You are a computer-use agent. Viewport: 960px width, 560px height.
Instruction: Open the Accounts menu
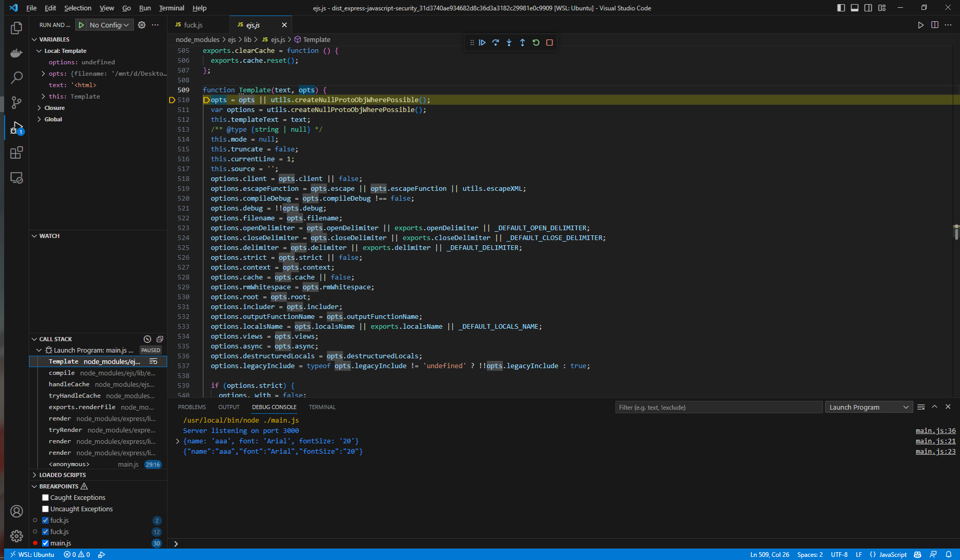tap(17, 511)
